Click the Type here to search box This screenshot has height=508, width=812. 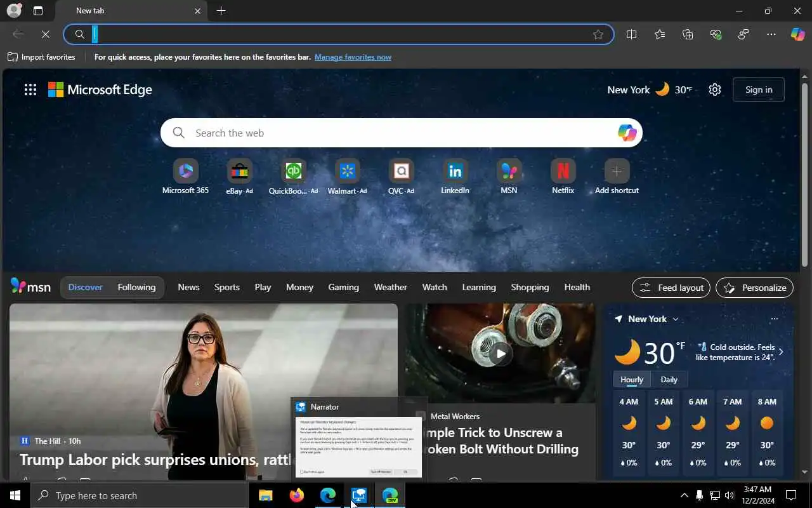[x=140, y=495]
